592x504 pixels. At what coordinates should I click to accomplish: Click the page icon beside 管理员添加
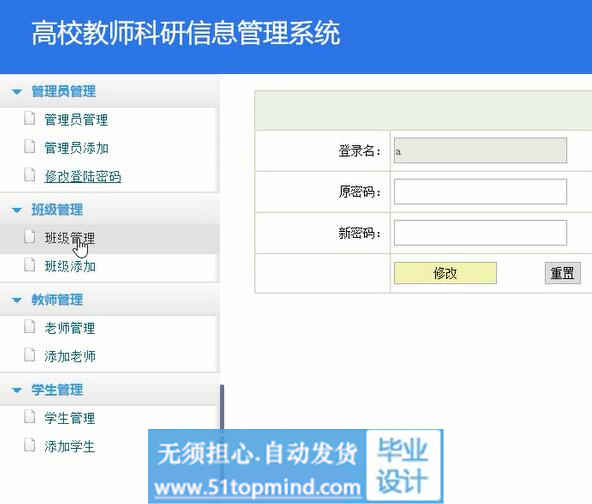coord(29,146)
